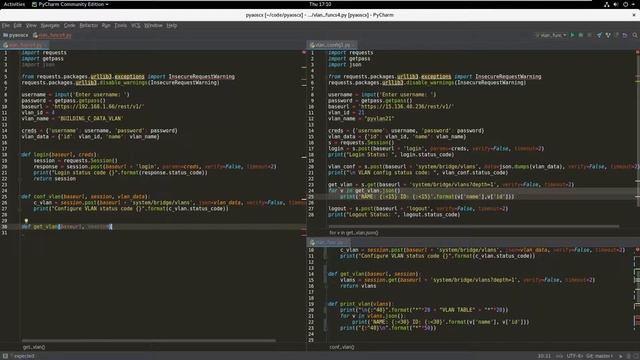This screenshot has width=640, height=360.
Task: Click the VCS commit icon
Action: [608, 36]
